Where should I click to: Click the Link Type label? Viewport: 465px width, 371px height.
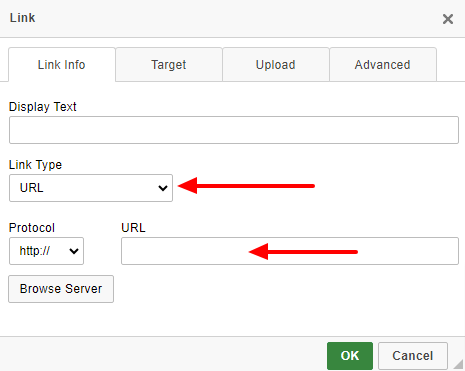click(x=35, y=165)
